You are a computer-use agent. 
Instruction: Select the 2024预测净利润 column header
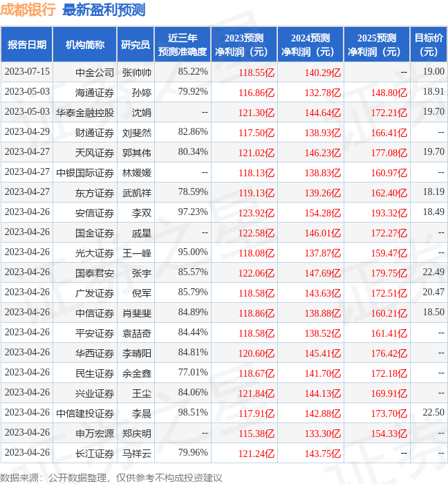coord(310,45)
